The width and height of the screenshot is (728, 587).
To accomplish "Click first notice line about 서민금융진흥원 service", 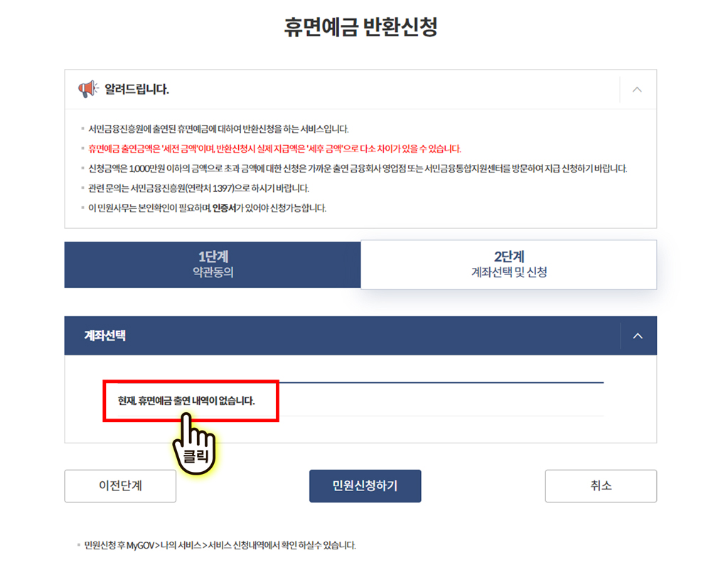I will click(218, 129).
